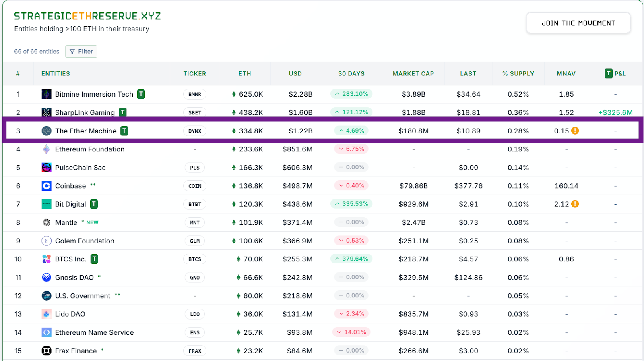Screen dimensions: 644x361
Task: Click the "66 of 66 entities" text
Action: [x=37, y=51]
